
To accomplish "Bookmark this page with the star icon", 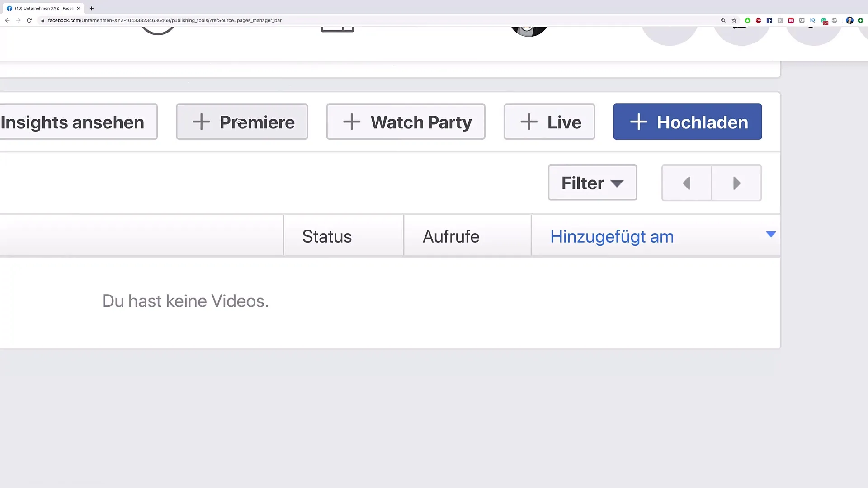I will tap(734, 20).
